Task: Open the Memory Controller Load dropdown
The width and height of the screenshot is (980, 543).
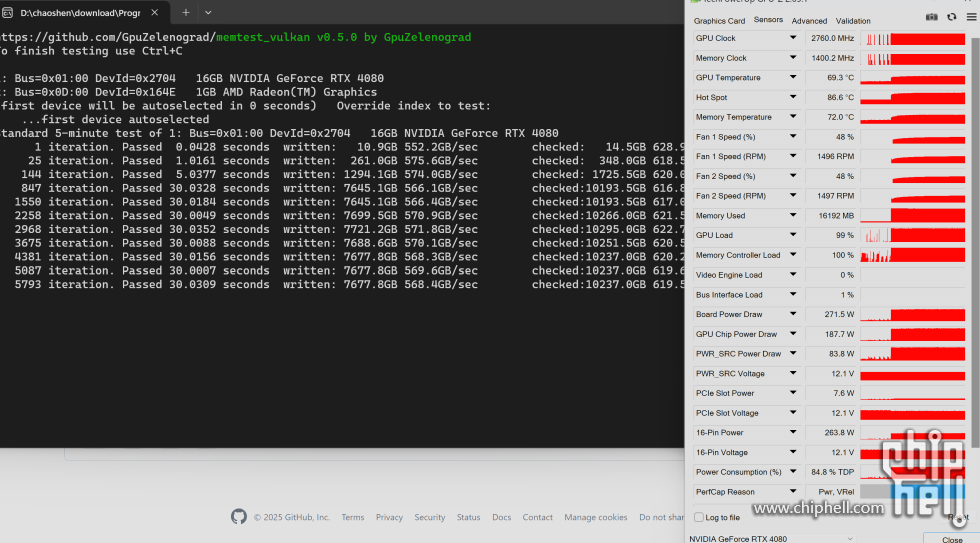Action: (x=792, y=255)
